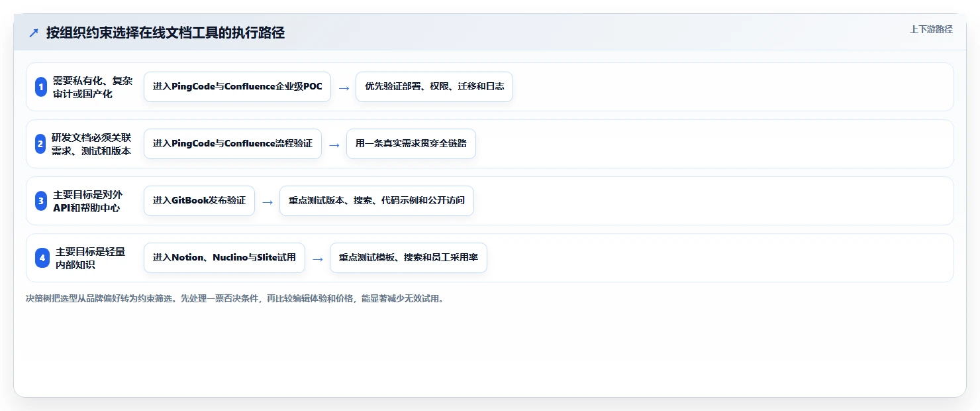Click the arrow after 进入GitBook发布验证
The width and height of the screenshot is (980, 411).
pos(268,202)
